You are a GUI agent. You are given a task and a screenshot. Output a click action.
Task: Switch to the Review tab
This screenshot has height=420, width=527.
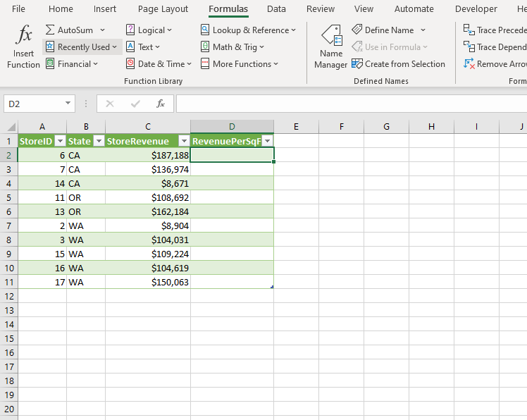pyautogui.click(x=321, y=8)
